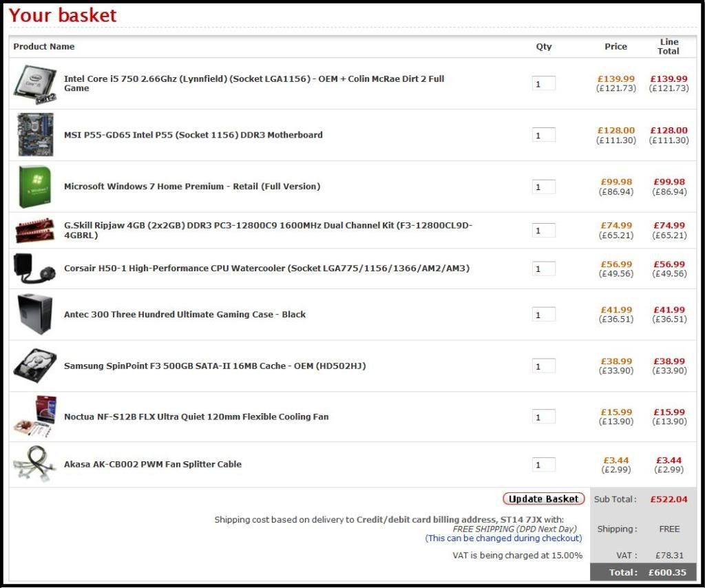705x588 pixels.
Task: Open G.Skill Ripjaw 4GB product name link
Action: tap(268, 230)
